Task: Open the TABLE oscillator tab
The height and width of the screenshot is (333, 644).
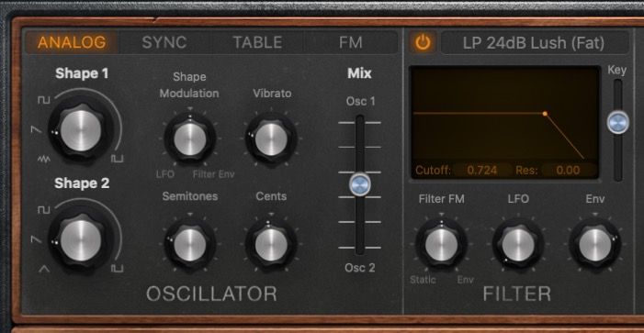Action: [257, 42]
